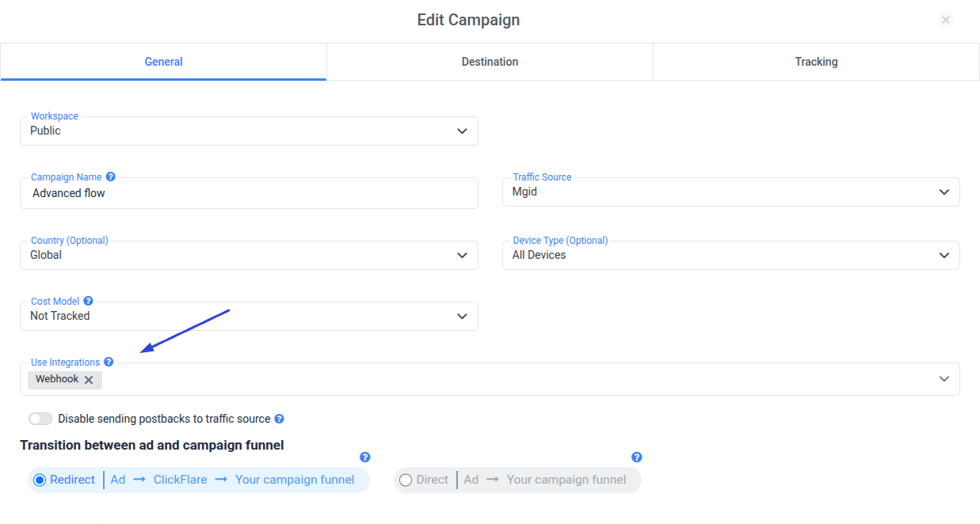Screen dimensions: 980x524
Task: Click help icon above Direct option
Action: (636, 458)
